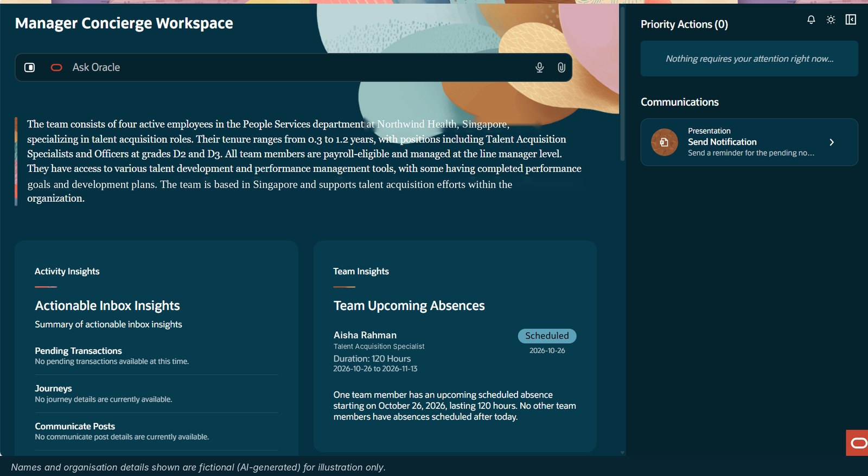Click 'Nothing requires your attention right now' message
The image size is (868, 476).
(749, 59)
